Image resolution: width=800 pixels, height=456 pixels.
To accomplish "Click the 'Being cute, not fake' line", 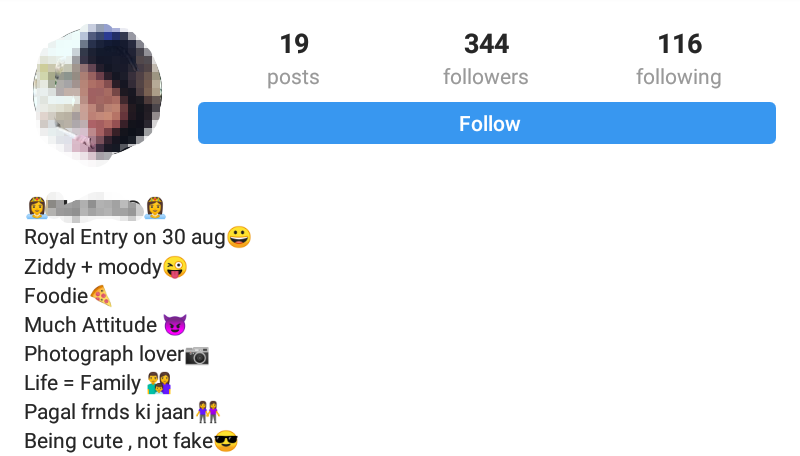I will click(x=119, y=441).
